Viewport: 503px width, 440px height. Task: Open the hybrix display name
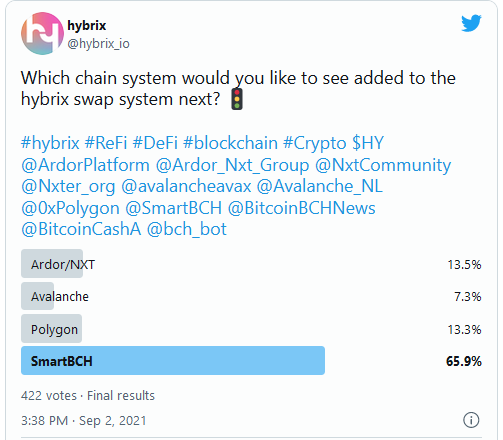[87, 25]
